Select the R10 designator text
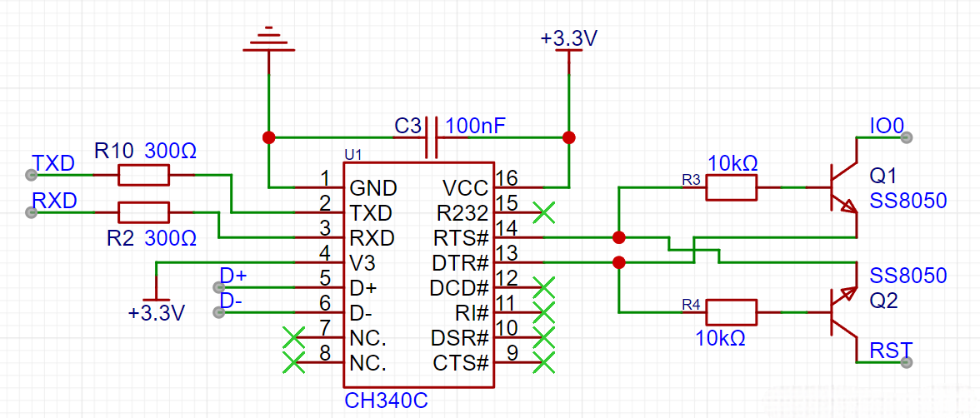Screen dimensions: 980x418 coord(113,150)
